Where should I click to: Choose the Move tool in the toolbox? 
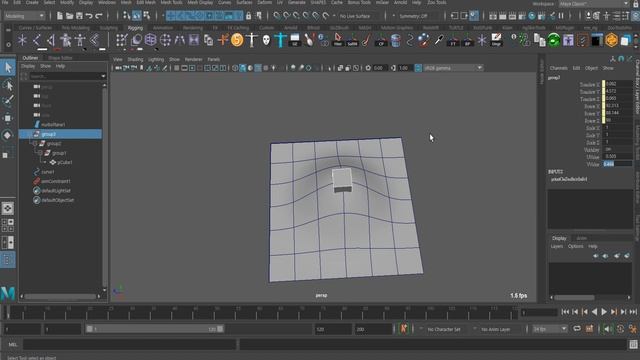pyautogui.click(x=8, y=118)
